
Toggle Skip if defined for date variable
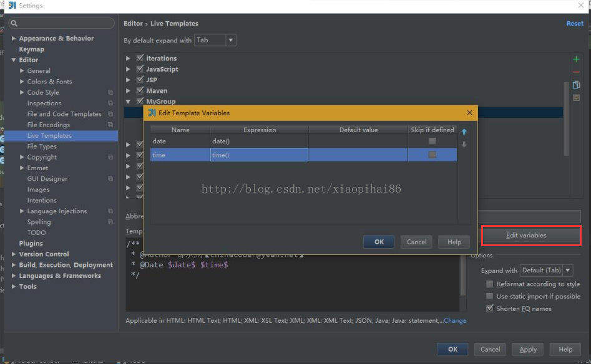coord(432,141)
